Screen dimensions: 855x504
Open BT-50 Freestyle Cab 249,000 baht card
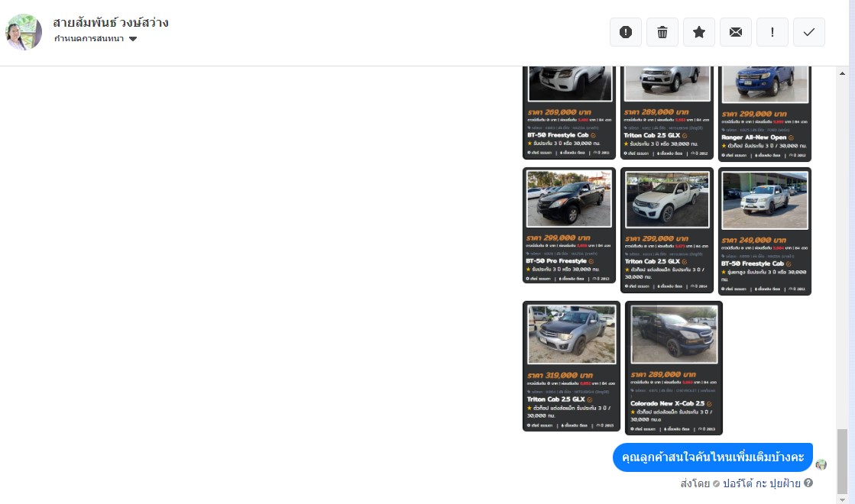point(765,231)
